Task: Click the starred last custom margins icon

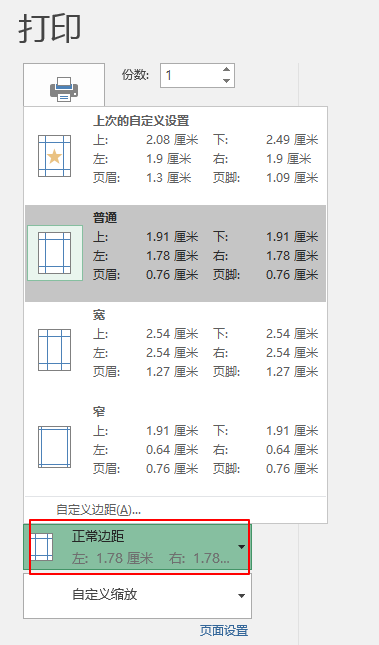Action: click(x=54, y=156)
